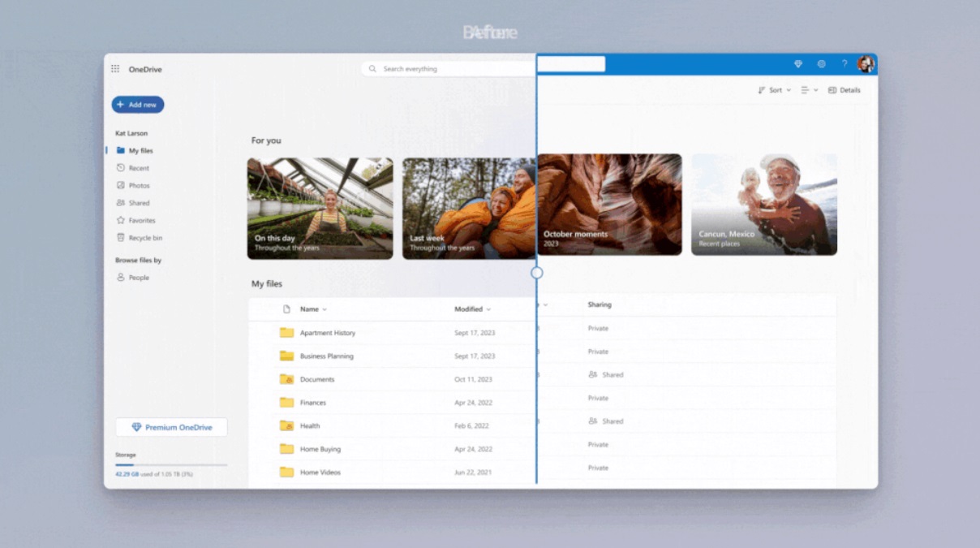This screenshot has height=548, width=980.
Task: Click the Apartment History folder icon
Action: click(286, 333)
